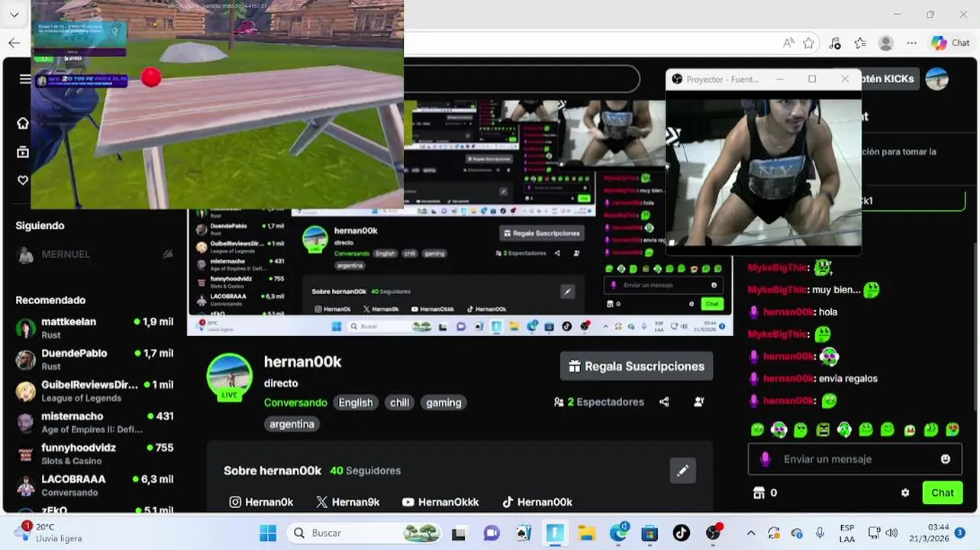The image size is (980, 550).
Task: Open misternacho recommended channel
Action: (x=95, y=422)
